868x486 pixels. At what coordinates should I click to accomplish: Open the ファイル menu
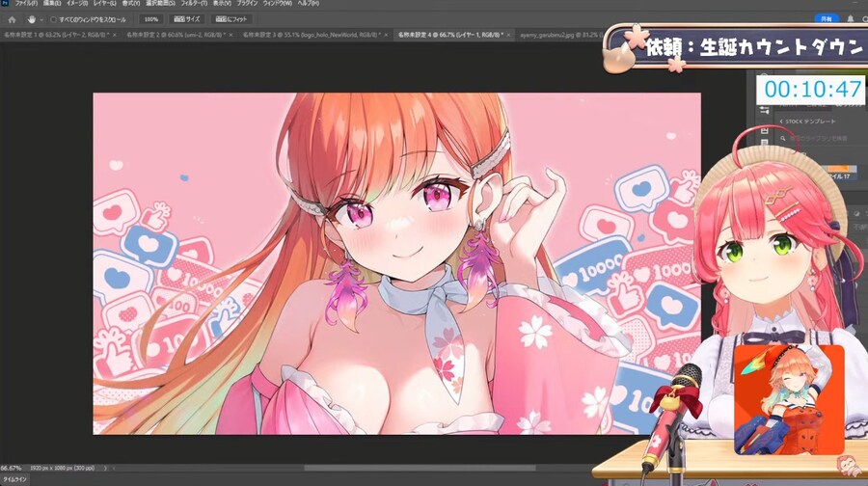click(26, 3)
